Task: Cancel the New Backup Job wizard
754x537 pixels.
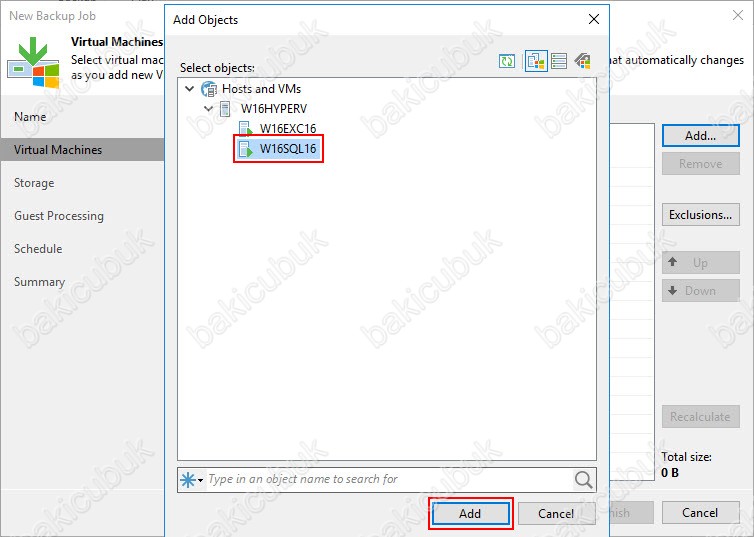Action: coord(701,512)
